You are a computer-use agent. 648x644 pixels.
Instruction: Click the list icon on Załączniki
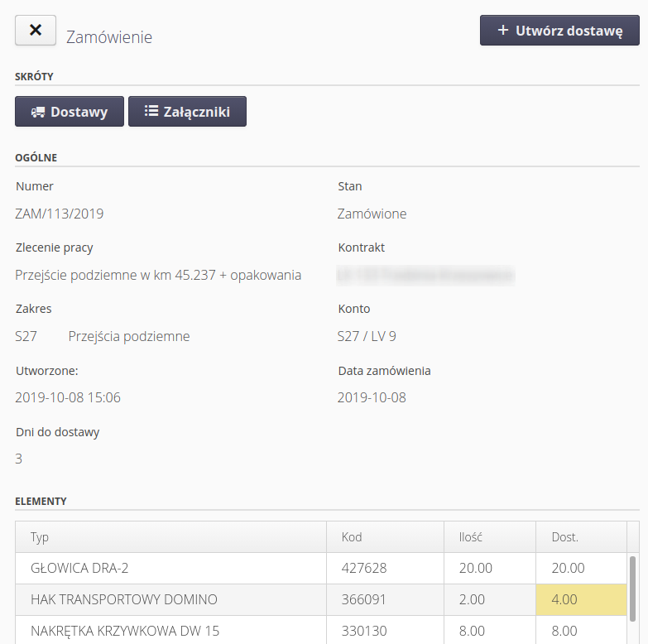pos(151,112)
